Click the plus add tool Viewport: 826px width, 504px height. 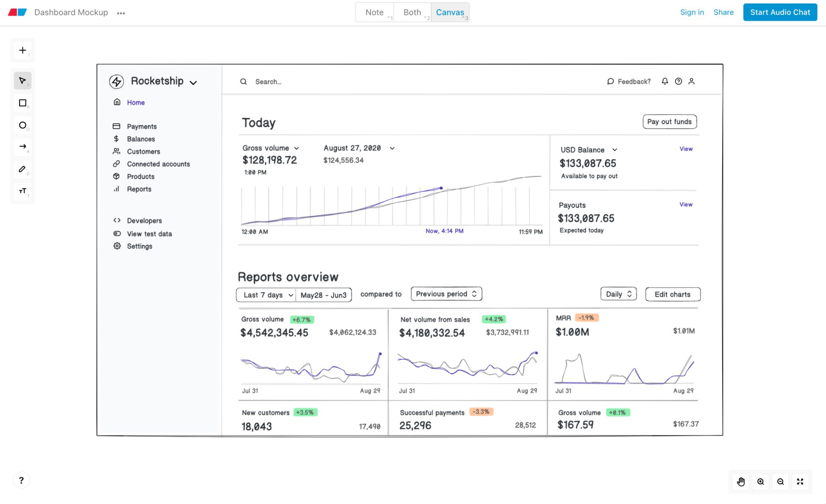click(x=23, y=50)
